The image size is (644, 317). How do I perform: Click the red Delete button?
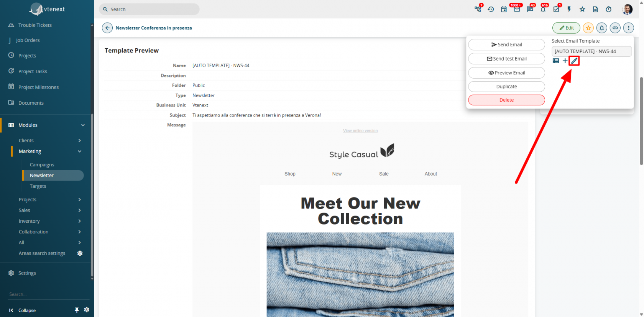506,100
